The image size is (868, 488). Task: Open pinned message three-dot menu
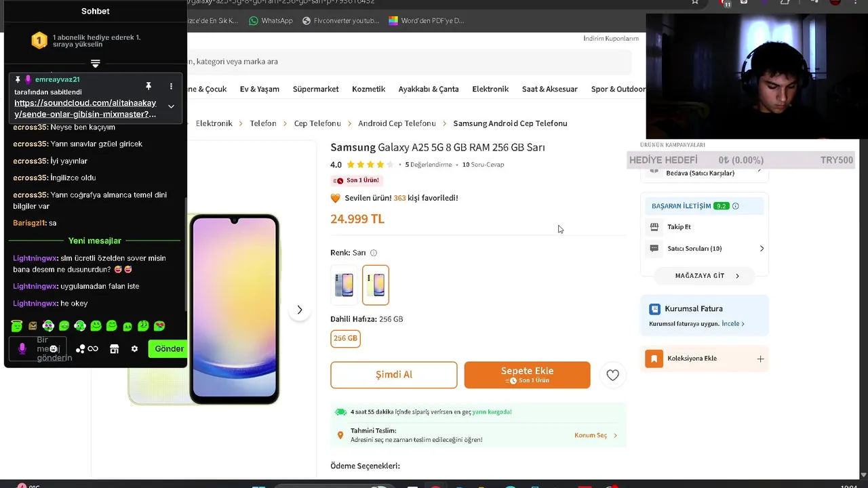tap(171, 86)
